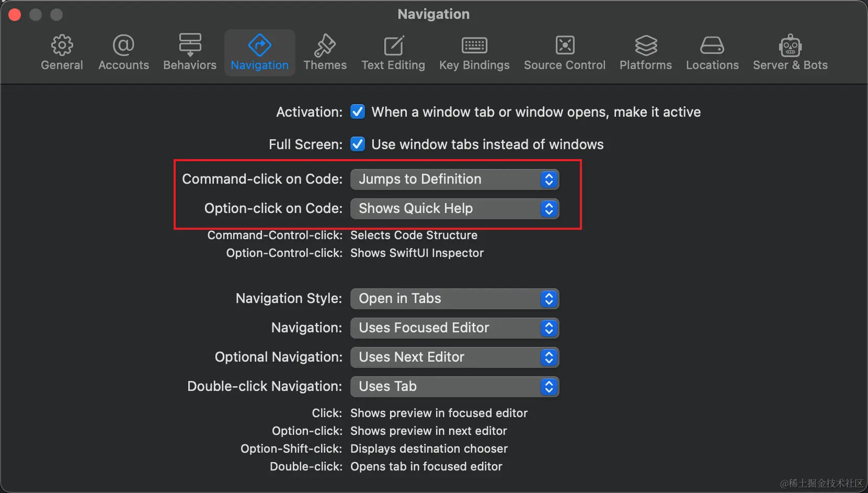Image resolution: width=868 pixels, height=493 pixels.
Task: Change the Optional Navigation dropdown
Action: pos(454,357)
